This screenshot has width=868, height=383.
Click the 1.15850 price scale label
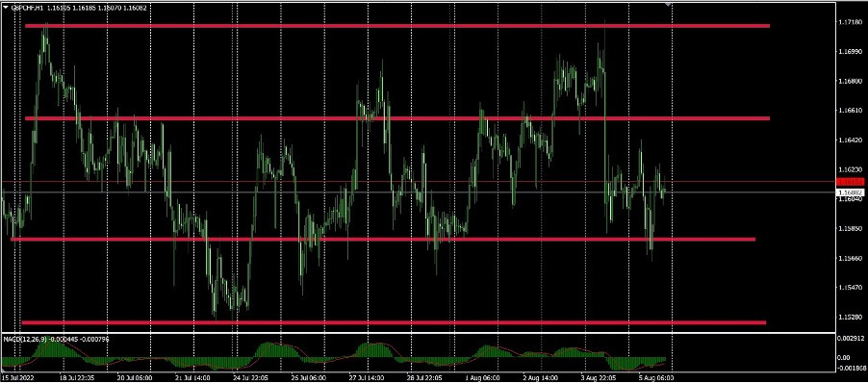[851, 229]
